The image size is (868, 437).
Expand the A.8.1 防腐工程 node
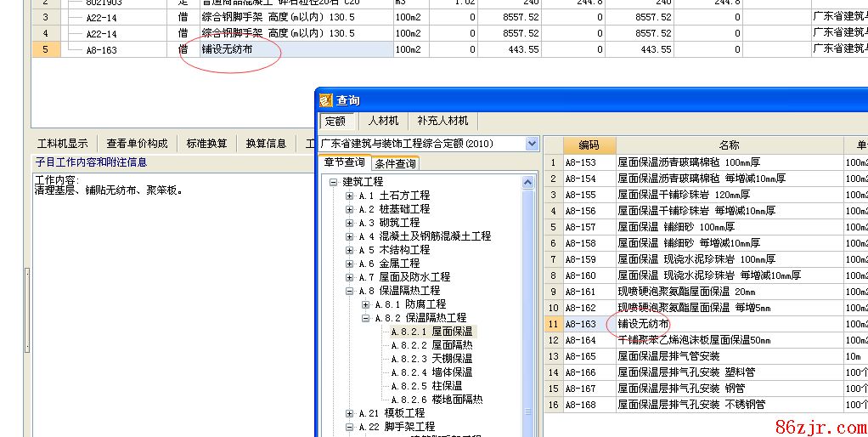coord(366,304)
